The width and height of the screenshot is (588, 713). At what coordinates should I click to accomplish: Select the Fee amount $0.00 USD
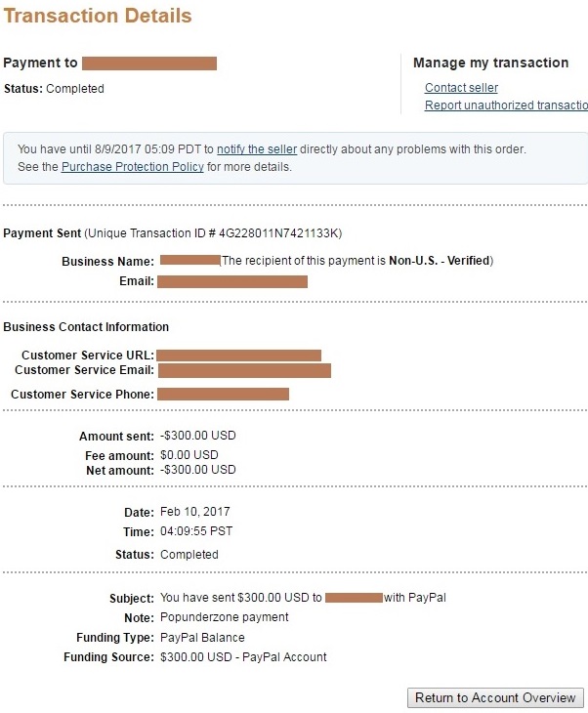189,455
